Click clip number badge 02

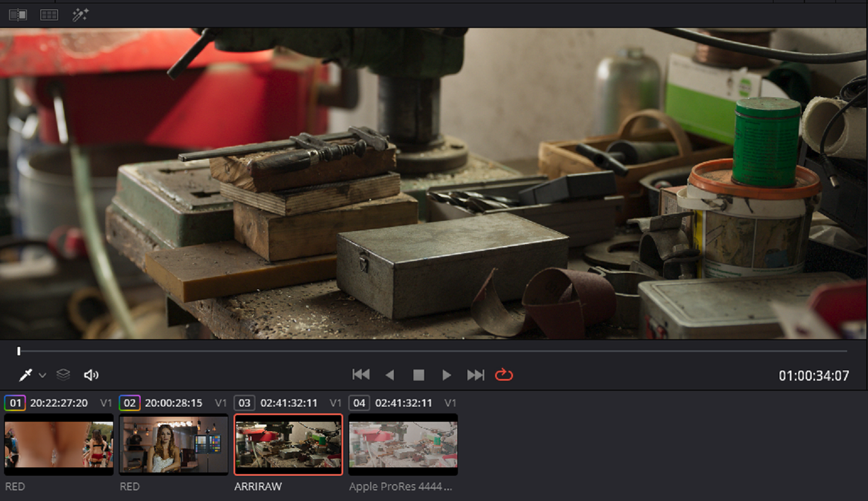130,403
